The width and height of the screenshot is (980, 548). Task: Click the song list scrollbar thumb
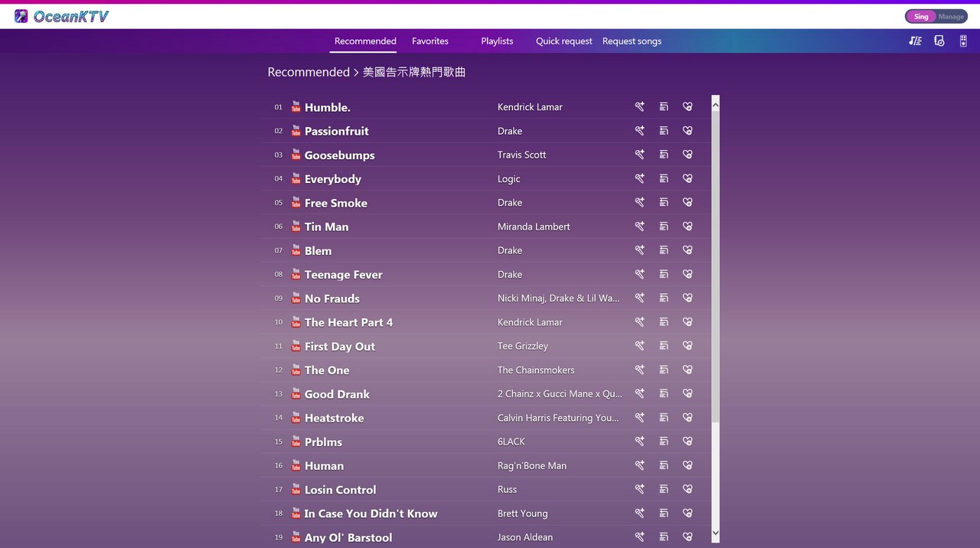[715, 266]
